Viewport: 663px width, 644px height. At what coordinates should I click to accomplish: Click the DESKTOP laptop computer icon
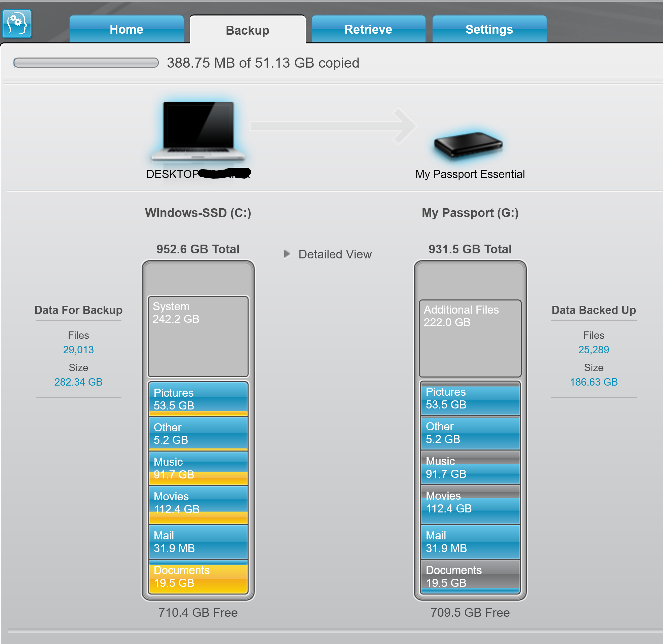(x=198, y=130)
